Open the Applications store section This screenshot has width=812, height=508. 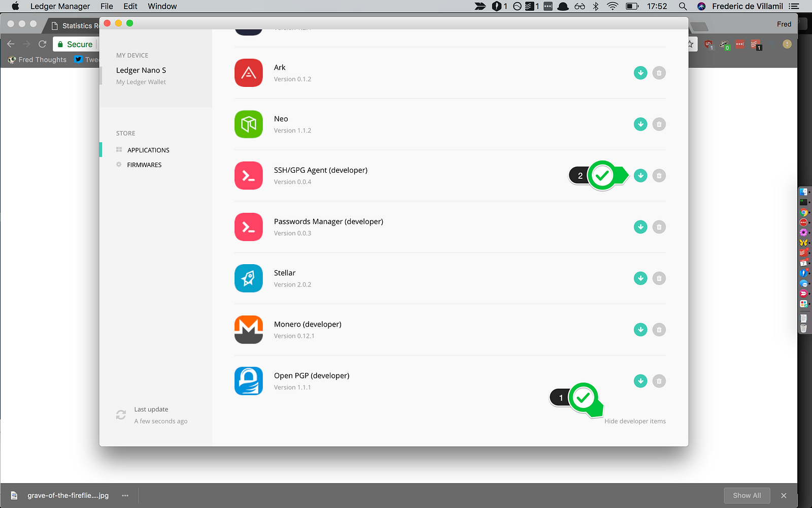tap(148, 150)
